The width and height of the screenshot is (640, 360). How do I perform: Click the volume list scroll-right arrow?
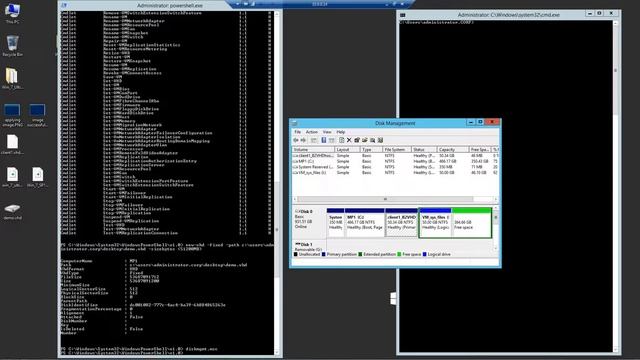point(496,199)
